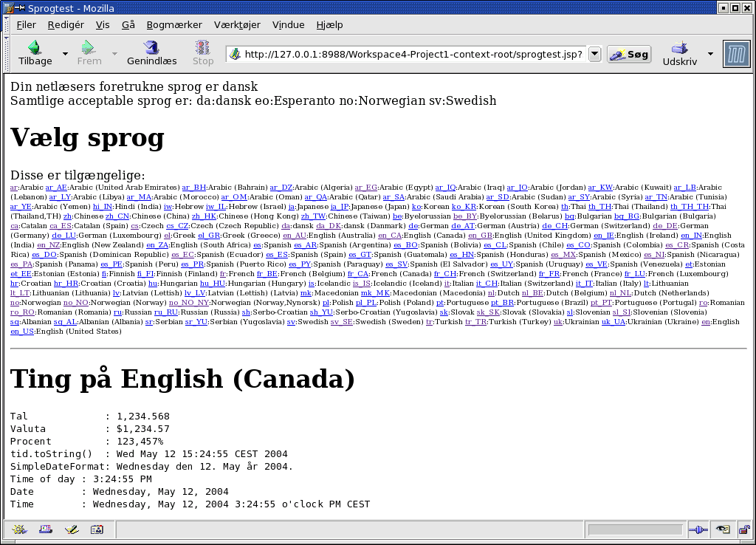Click the cookie/privacy eye icon
Viewport: 756px width, 545px height.
tap(723, 529)
